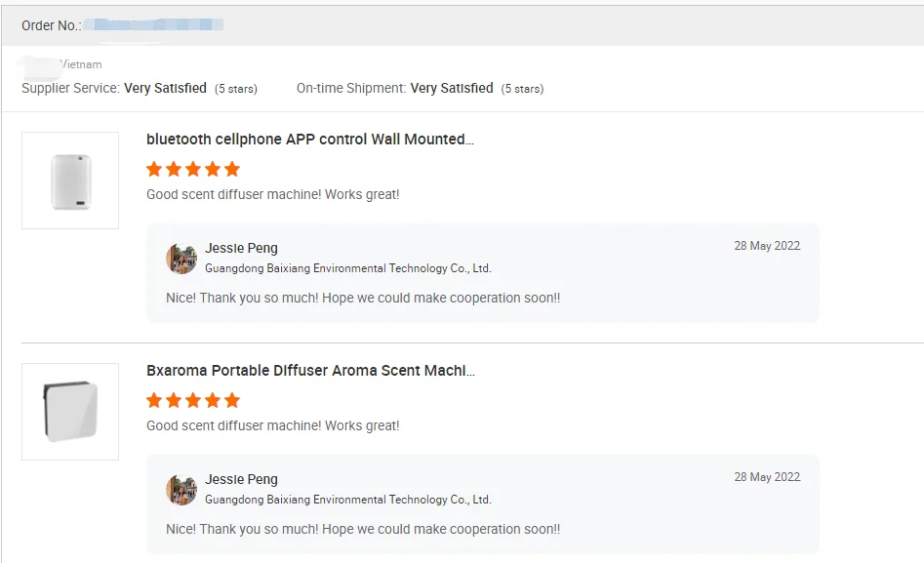
Task: Open the "bluetooth cellphone APP control Wall Mounted" product title
Action: coord(310,140)
